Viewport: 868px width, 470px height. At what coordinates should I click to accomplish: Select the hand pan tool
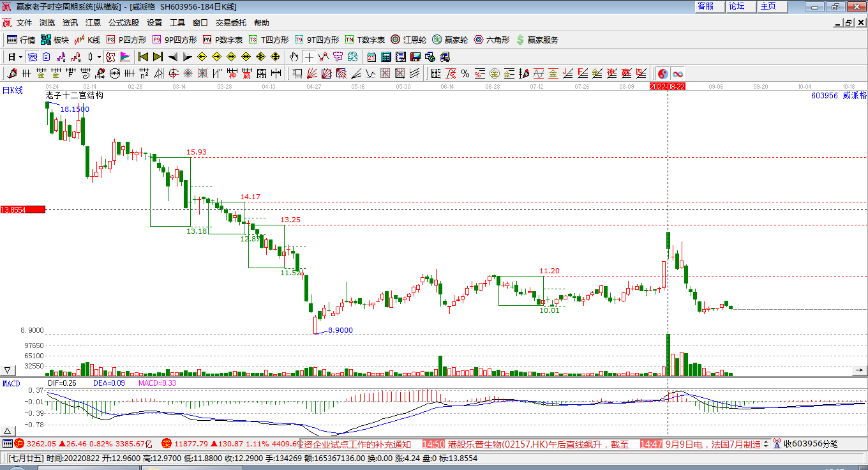click(x=294, y=57)
